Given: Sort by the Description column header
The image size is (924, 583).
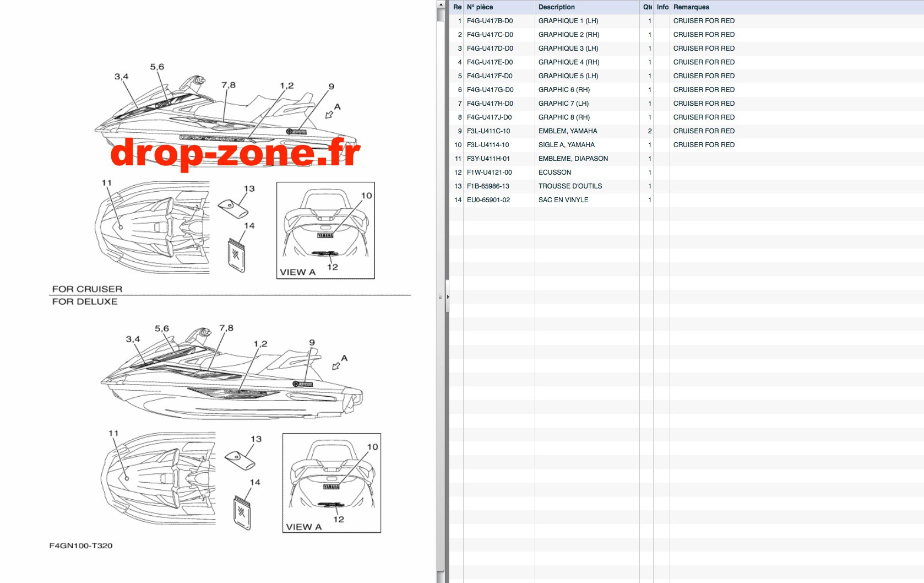Looking at the screenshot, I should [x=587, y=7].
